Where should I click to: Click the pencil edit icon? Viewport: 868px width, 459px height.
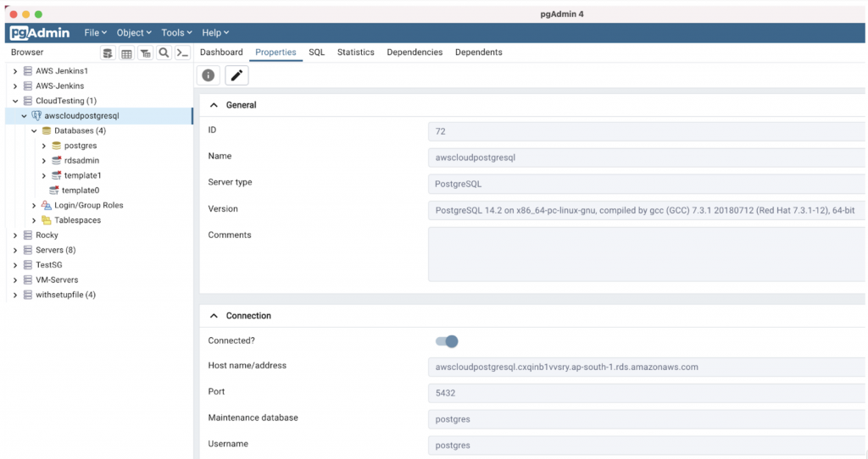point(236,75)
